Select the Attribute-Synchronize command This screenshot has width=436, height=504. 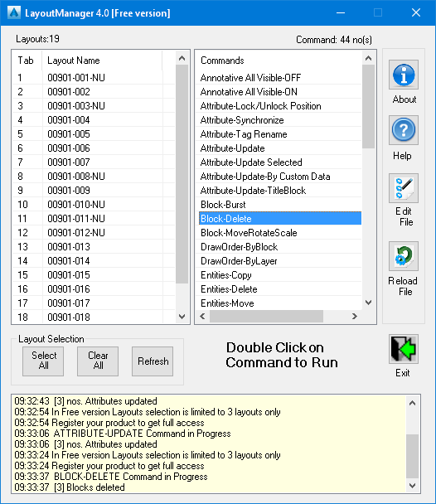279,120
